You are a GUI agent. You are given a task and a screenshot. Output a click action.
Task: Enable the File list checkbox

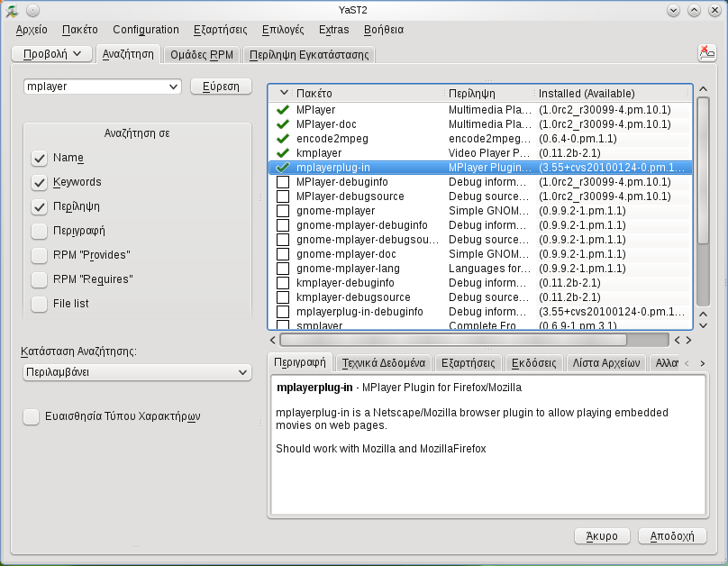[40, 304]
